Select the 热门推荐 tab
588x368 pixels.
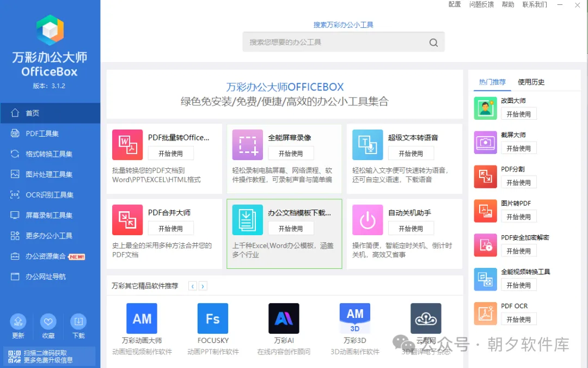coord(492,82)
